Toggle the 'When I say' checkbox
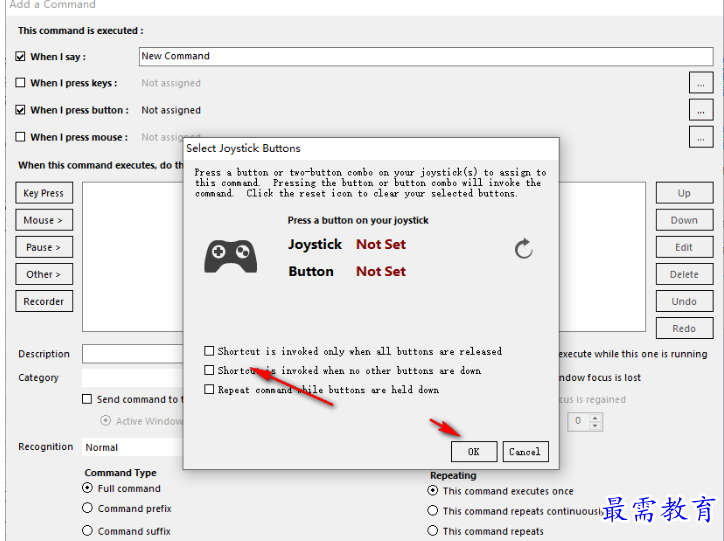This screenshot has height=541, width=724. (20, 56)
